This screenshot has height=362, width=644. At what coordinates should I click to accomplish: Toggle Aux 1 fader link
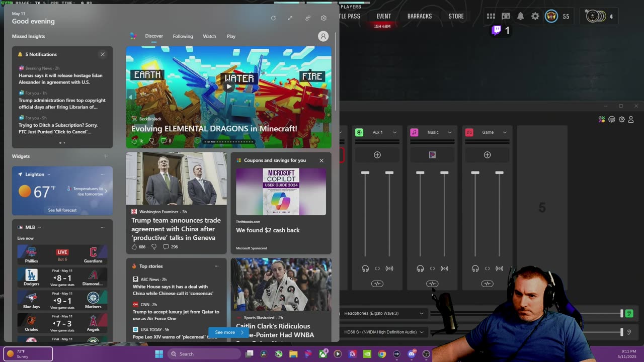377,268
